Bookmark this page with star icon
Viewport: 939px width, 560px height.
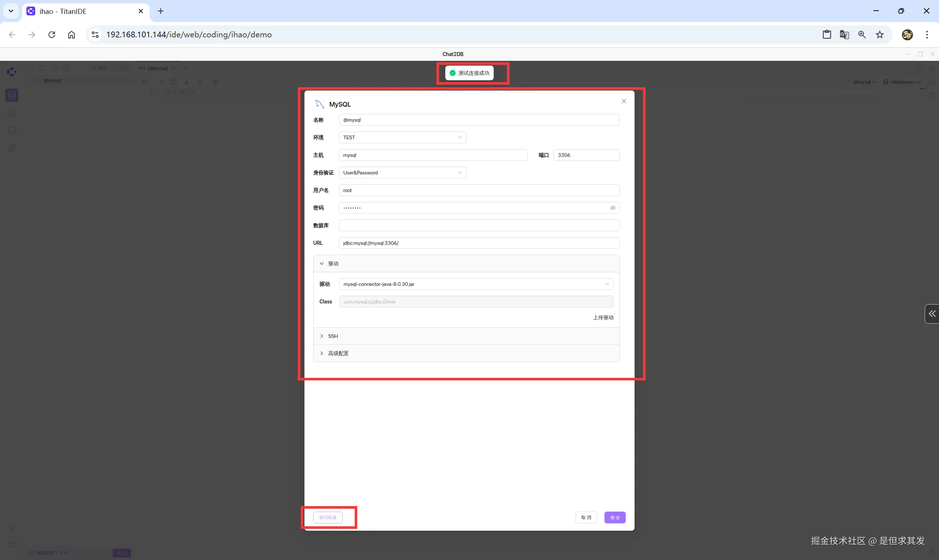coord(880,35)
